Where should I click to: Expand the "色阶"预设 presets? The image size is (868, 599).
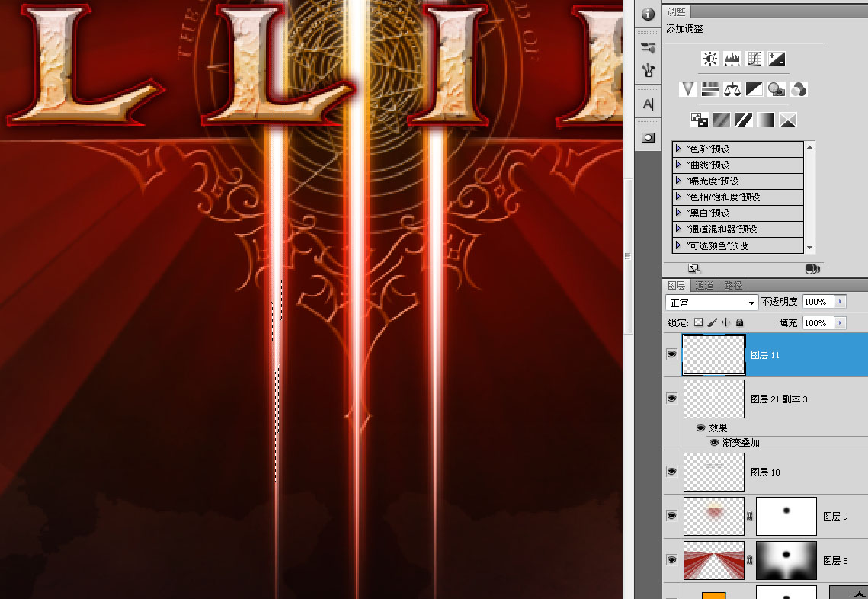678,149
